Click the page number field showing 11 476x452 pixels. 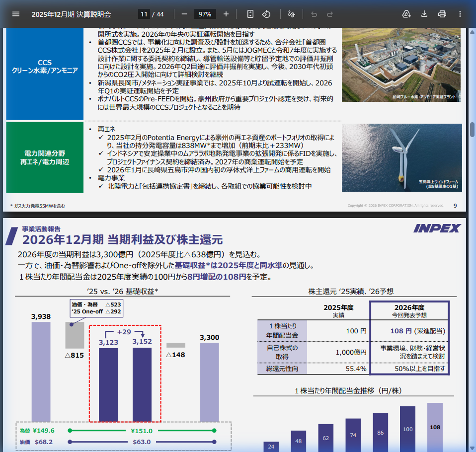coord(144,14)
